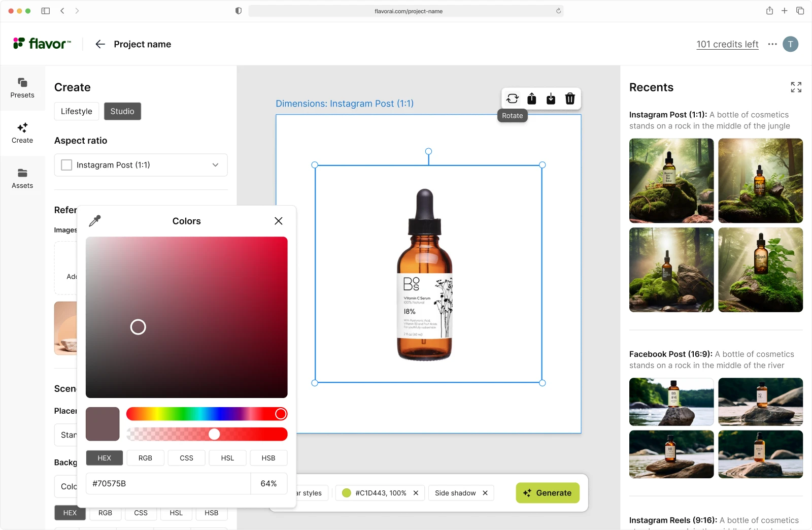Click the upload icon in canvas toolbar

532,98
